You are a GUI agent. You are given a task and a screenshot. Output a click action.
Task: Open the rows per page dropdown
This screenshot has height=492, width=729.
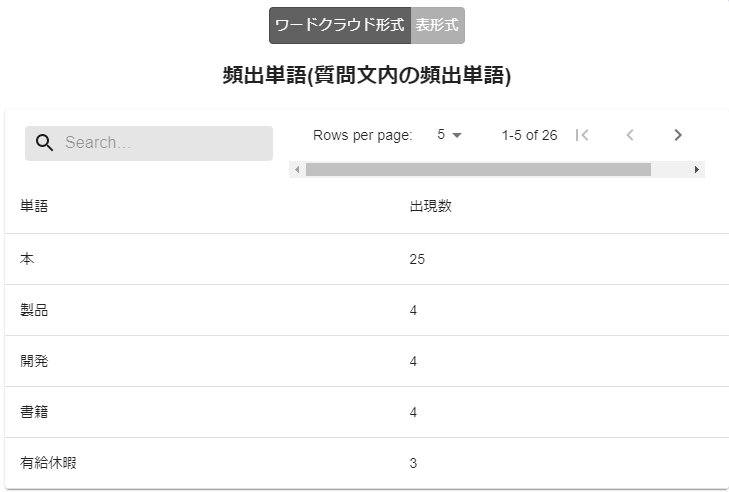449,135
